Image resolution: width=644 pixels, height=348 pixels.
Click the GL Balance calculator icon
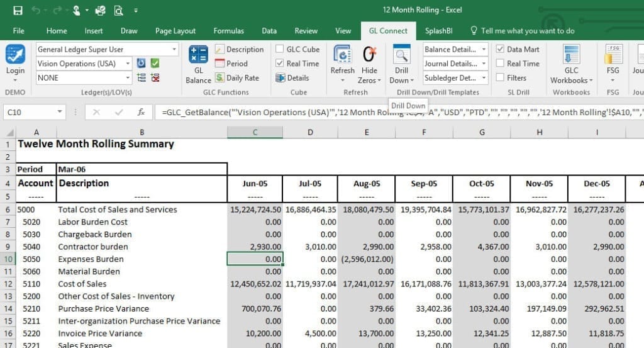pos(198,56)
